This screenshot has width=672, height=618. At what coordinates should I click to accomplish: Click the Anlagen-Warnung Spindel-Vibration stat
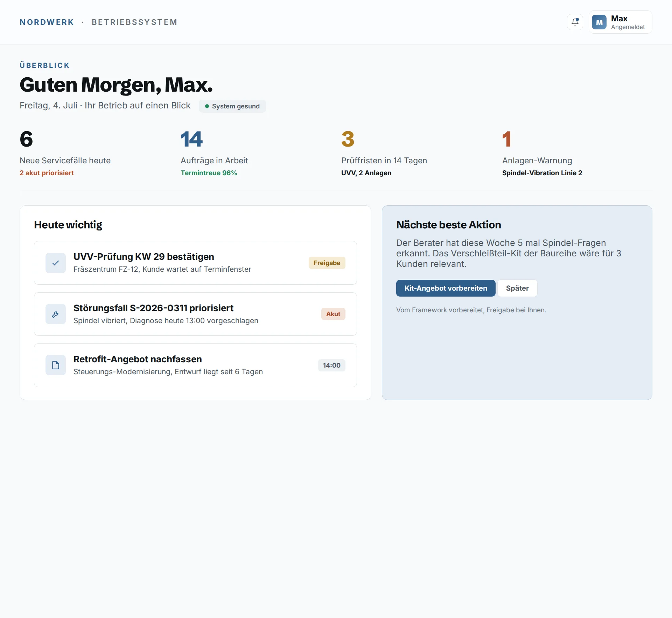point(542,153)
